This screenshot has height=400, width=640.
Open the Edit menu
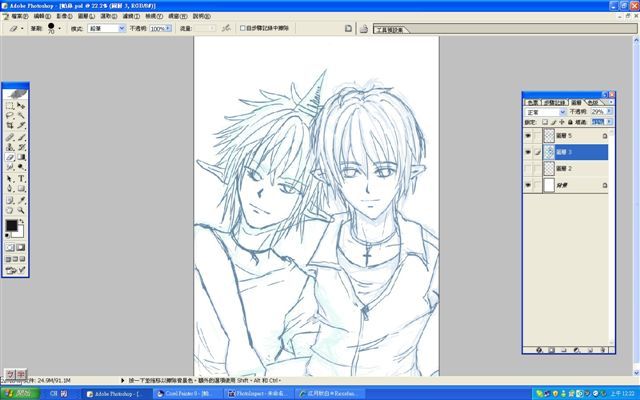tap(42, 16)
